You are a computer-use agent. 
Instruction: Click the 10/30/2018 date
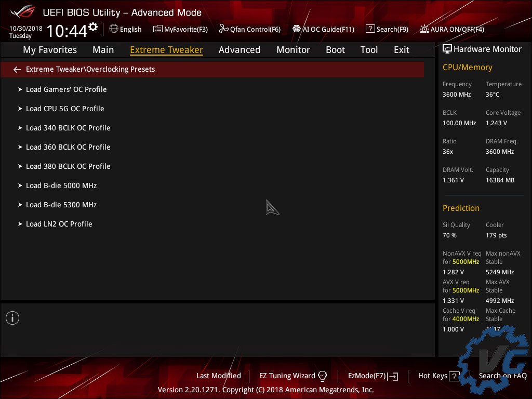click(26, 29)
